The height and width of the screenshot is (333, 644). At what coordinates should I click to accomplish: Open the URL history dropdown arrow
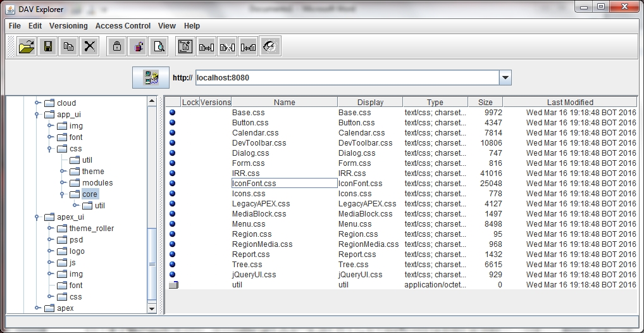505,77
